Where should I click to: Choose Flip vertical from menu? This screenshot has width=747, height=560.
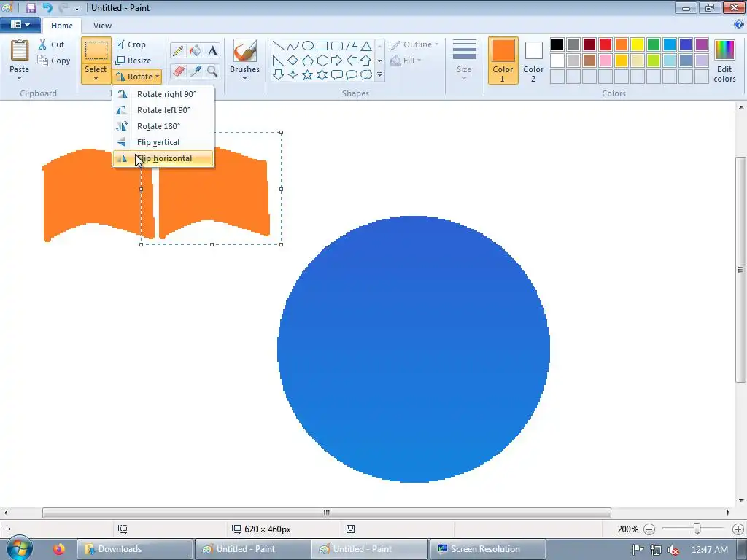[163, 142]
